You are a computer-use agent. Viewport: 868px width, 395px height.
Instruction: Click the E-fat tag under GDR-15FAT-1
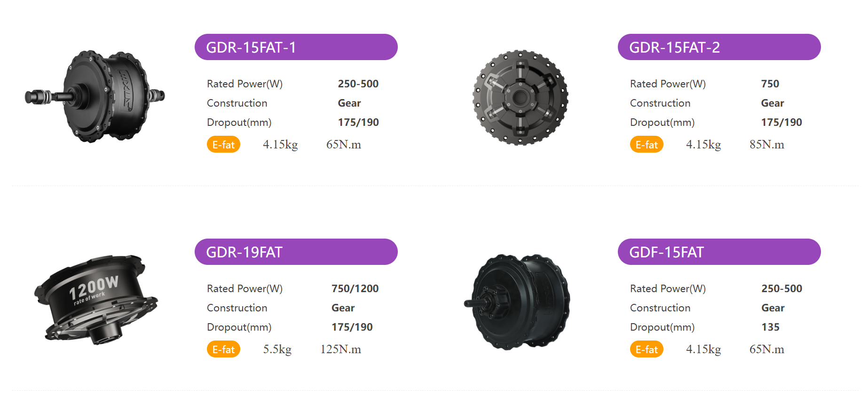point(223,145)
